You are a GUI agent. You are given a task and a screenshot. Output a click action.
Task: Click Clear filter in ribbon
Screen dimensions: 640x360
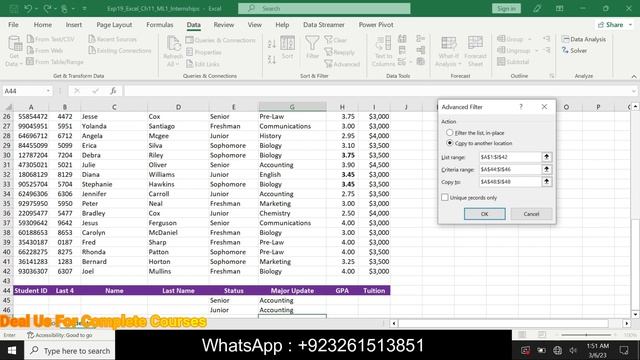click(x=336, y=40)
